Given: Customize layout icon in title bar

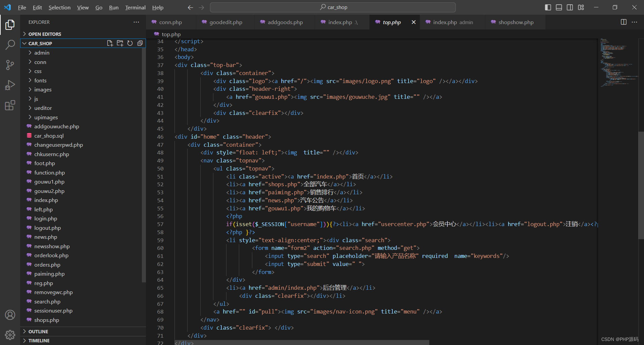Looking at the screenshot, I should pyautogui.click(x=581, y=7).
